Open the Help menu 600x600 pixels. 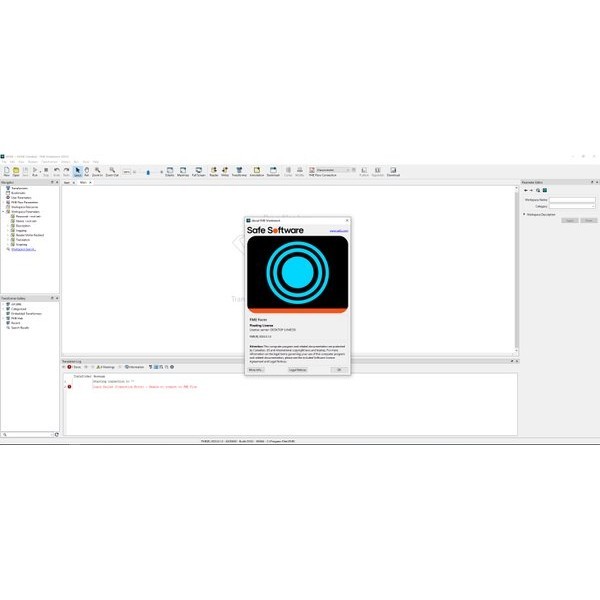[96, 162]
